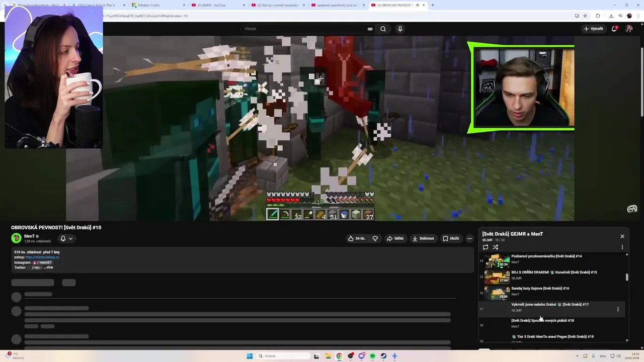The width and height of the screenshot is (644, 362).
Task: Click the YouTube search magnifier button
Action: pos(383,29)
